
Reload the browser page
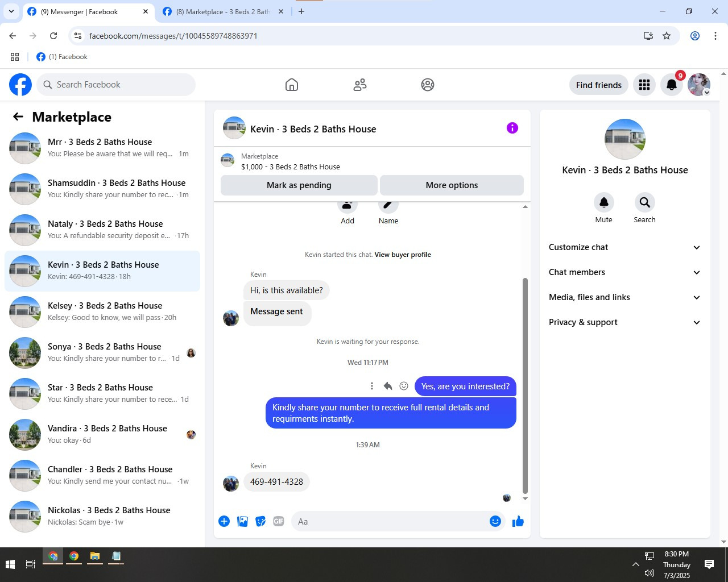[53, 36]
